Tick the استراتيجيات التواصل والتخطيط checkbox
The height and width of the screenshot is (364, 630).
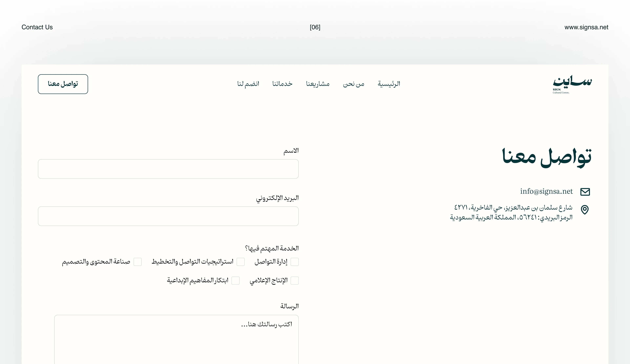(241, 262)
